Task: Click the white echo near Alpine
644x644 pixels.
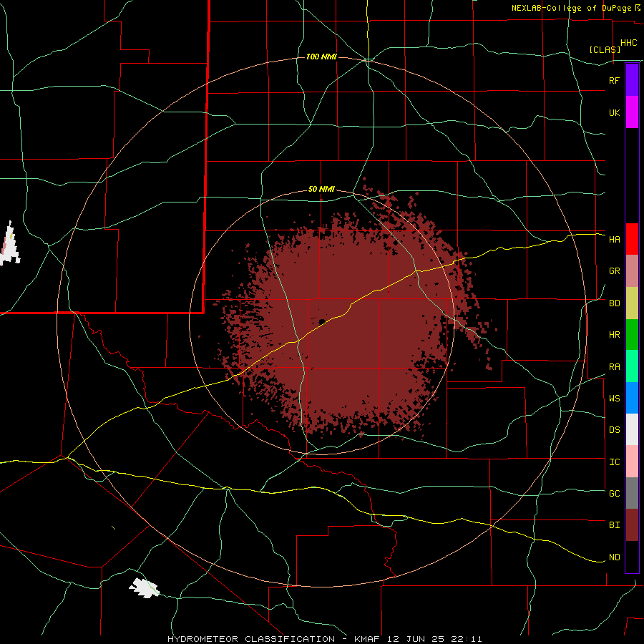Action: tap(144, 587)
